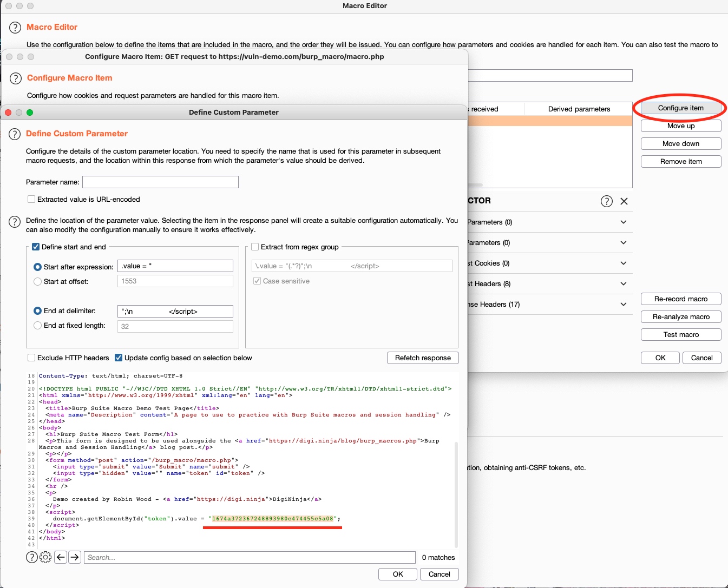Click the Re-record macro button
The width and height of the screenshot is (728, 588).
pos(681,299)
